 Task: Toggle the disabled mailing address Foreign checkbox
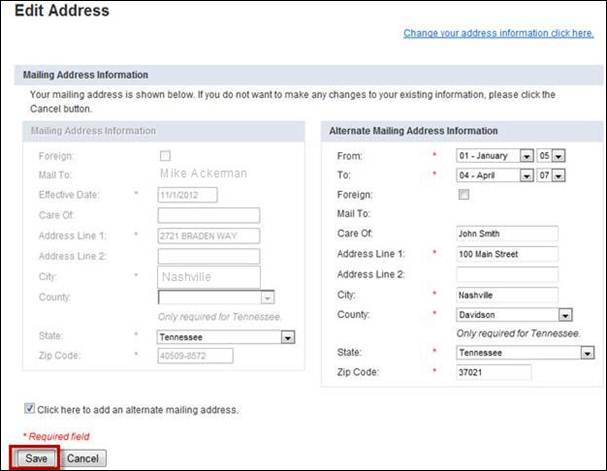(165, 156)
